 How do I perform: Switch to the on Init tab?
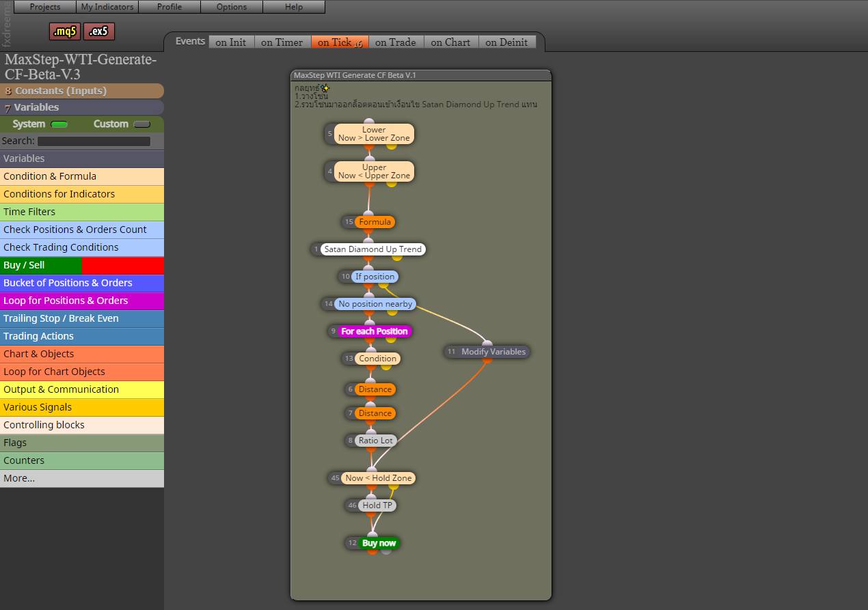231,42
